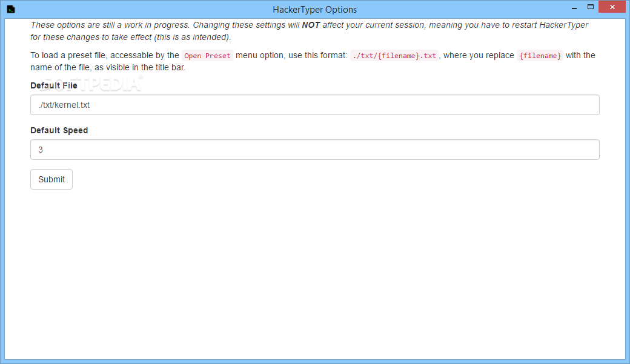The image size is (630, 364).
Task: Click the Default File input field
Action: [314, 105]
